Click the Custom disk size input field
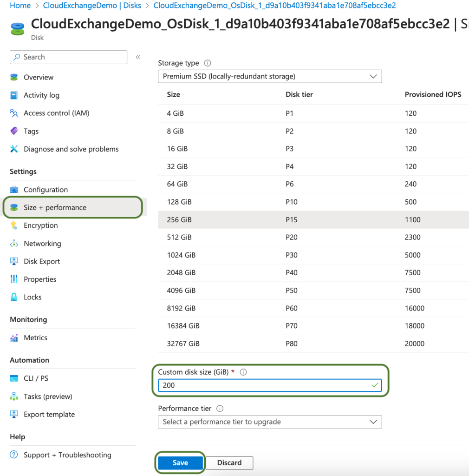This screenshot has width=469, height=476. pyautogui.click(x=270, y=385)
